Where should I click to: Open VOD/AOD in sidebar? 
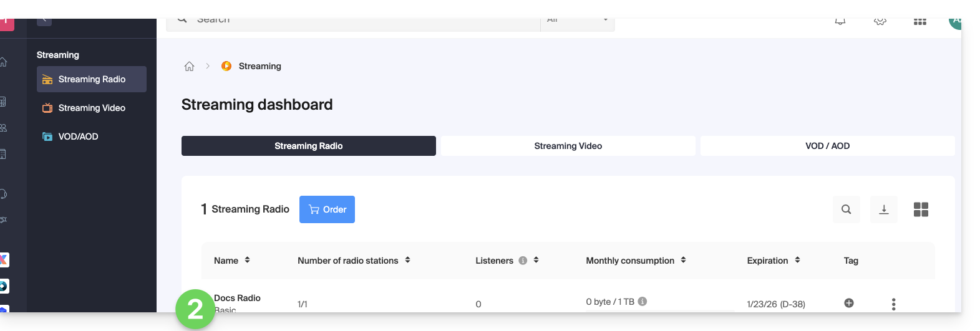pos(78,137)
